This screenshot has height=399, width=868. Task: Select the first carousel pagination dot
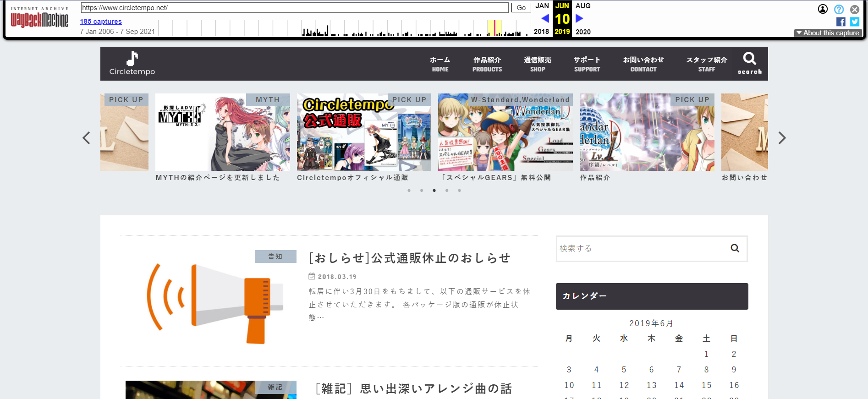(409, 191)
